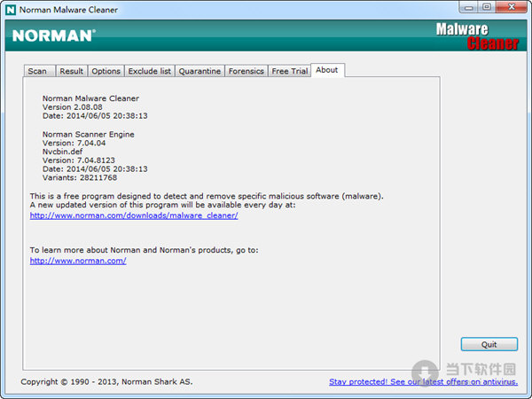Click the text 'Version: 7.04.8123'
The height and width of the screenshot is (399, 532).
(79, 160)
